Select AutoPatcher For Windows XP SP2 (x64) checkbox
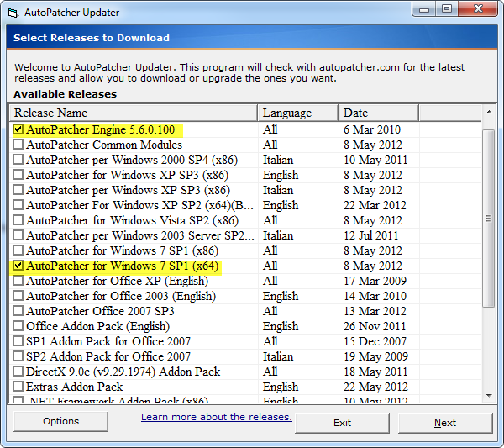 [x=18, y=205]
